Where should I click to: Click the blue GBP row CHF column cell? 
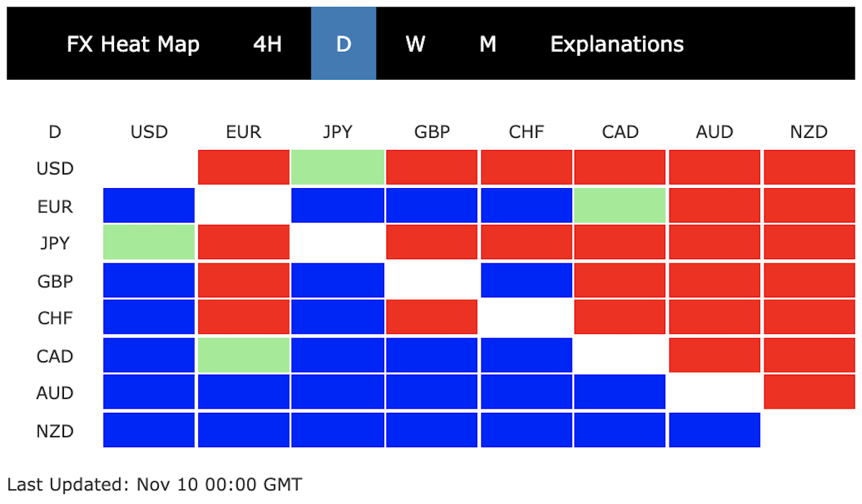[x=527, y=280]
